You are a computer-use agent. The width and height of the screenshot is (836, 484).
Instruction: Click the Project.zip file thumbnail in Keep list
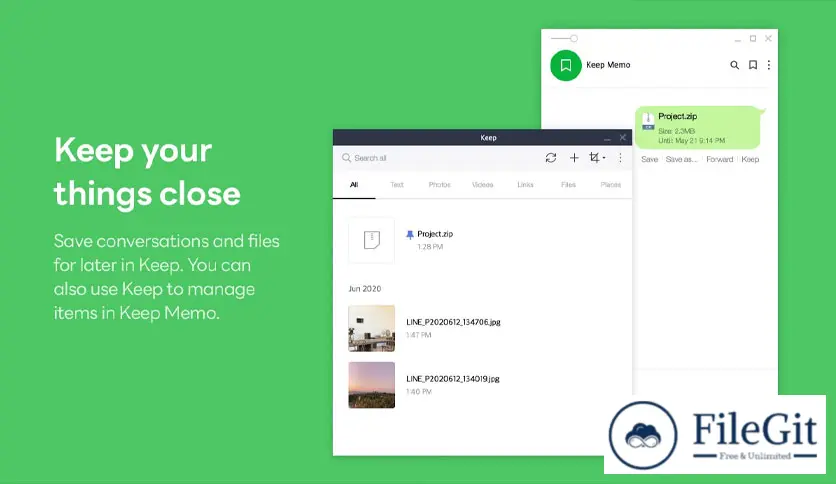(372, 240)
